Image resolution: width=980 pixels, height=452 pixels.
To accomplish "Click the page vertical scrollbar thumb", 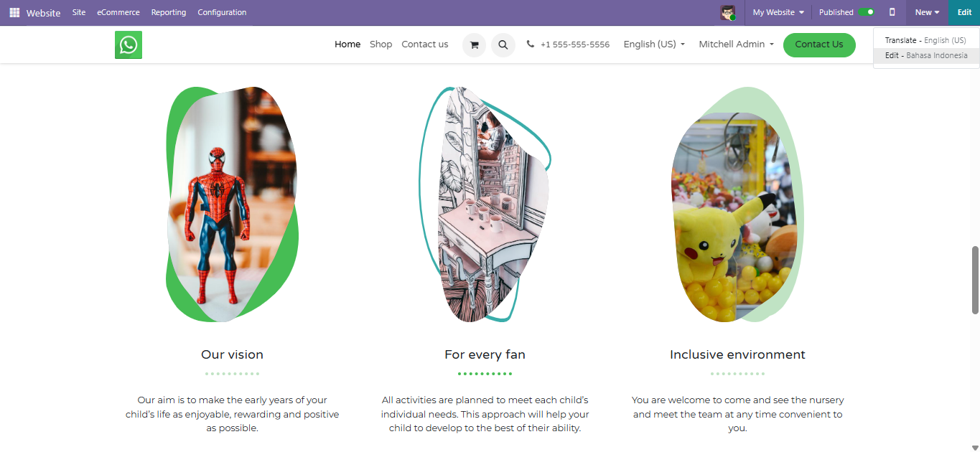I will click(975, 280).
